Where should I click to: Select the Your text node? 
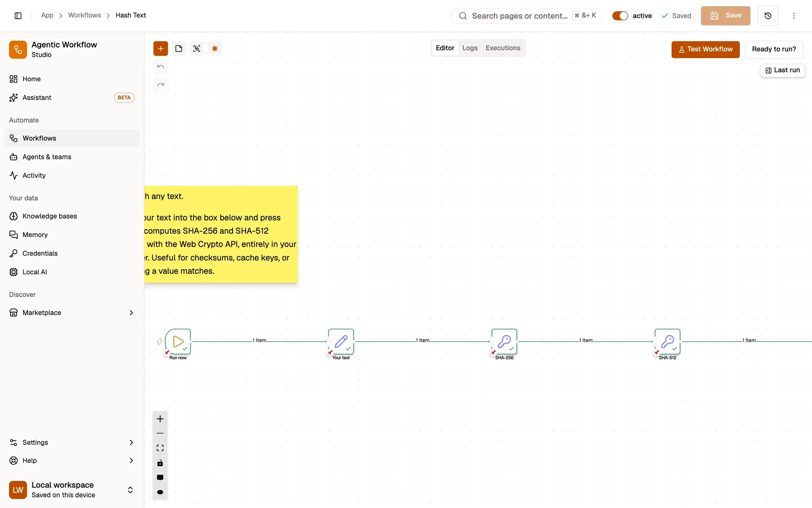(341, 341)
